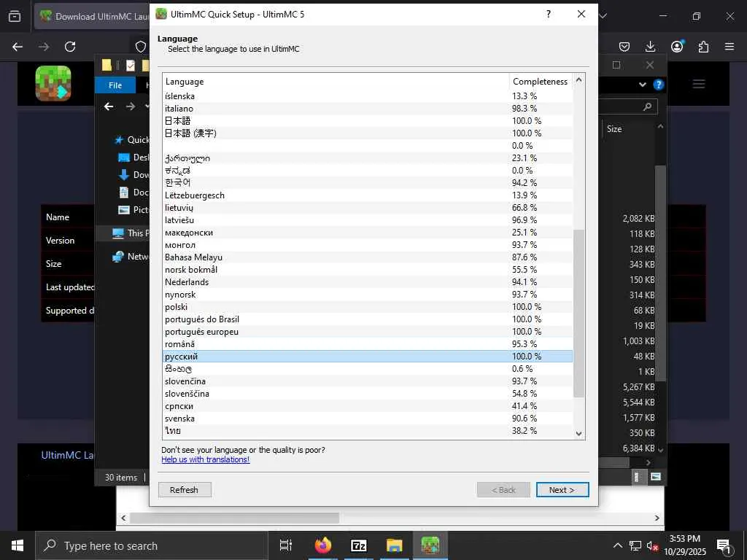Sort by the Language column header

pos(336,82)
